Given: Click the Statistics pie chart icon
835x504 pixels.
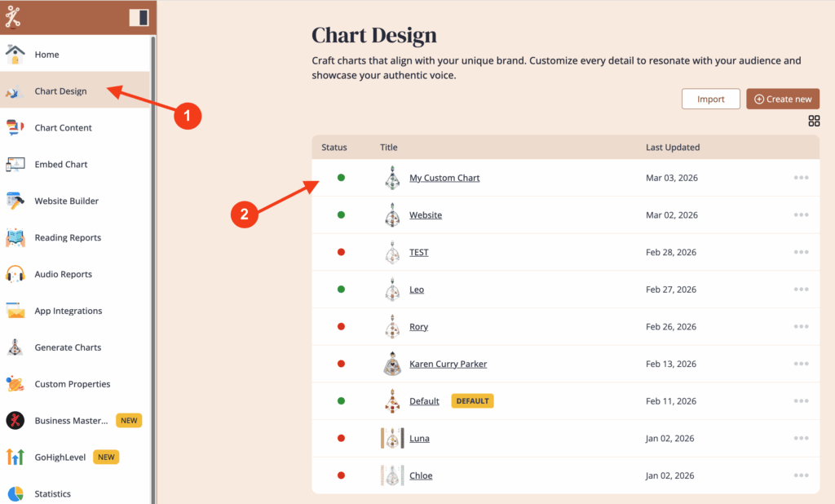Looking at the screenshot, I should click(15, 494).
